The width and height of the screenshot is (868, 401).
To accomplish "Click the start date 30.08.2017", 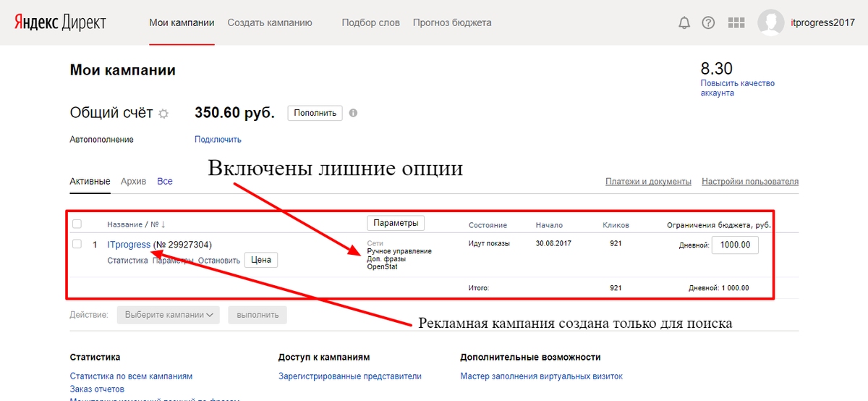I will [x=553, y=243].
